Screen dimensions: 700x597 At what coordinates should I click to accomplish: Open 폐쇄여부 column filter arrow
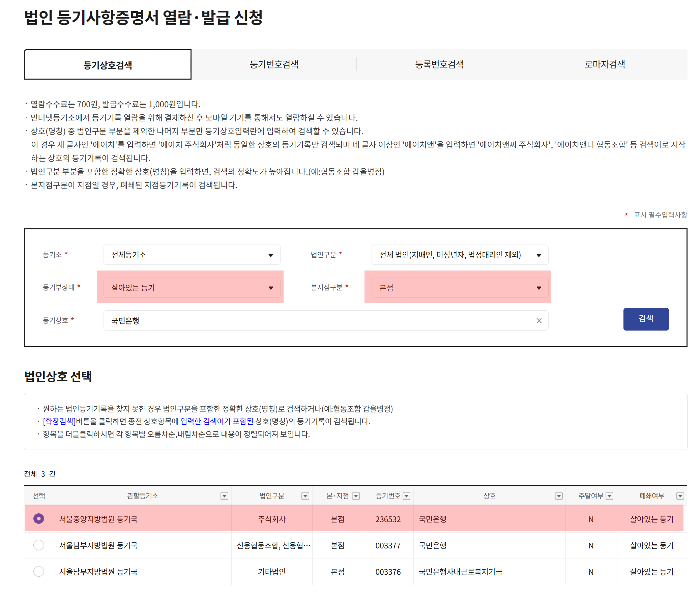click(680, 496)
